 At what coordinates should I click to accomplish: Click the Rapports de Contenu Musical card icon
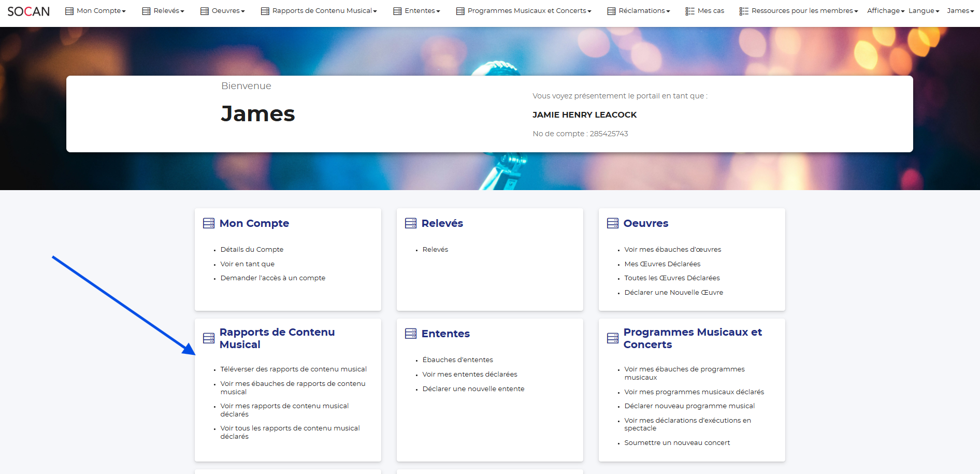(209, 338)
